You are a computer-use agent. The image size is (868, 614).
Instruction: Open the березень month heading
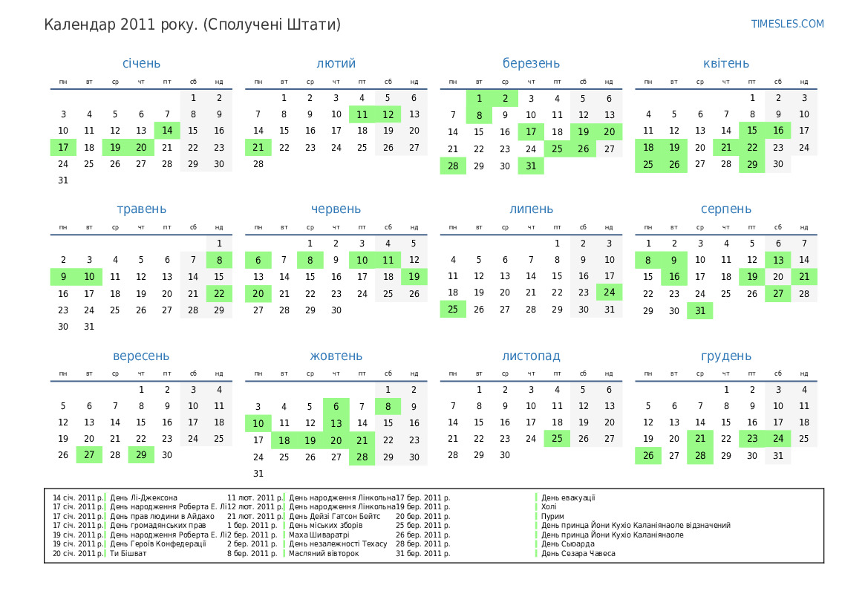pos(531,64)
